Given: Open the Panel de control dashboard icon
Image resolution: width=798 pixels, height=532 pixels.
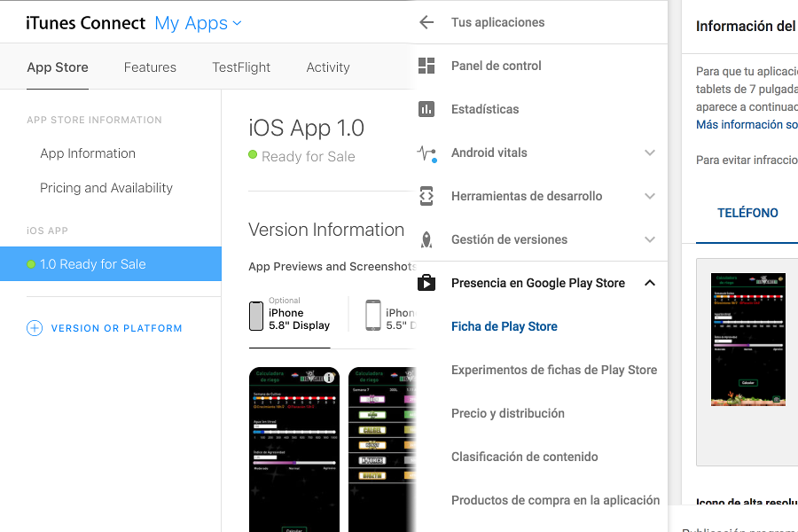Looking at the screenshot, I should (x=426, y=66).
